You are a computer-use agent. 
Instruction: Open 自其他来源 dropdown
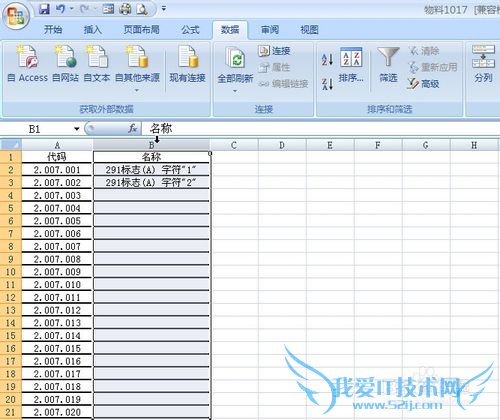click(x=137, y=68)
